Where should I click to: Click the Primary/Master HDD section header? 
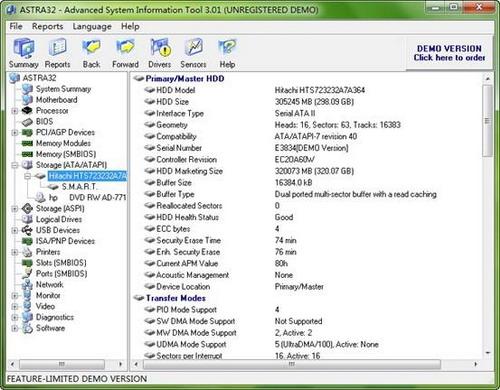185,79
